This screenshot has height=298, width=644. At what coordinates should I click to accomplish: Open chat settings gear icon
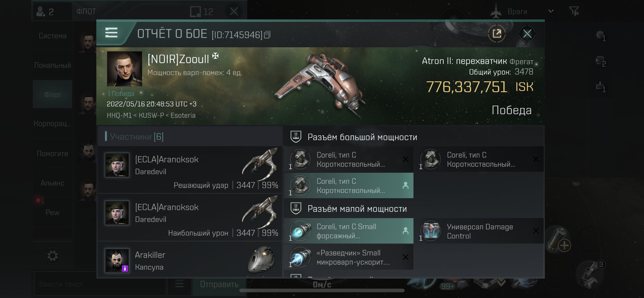52,256
